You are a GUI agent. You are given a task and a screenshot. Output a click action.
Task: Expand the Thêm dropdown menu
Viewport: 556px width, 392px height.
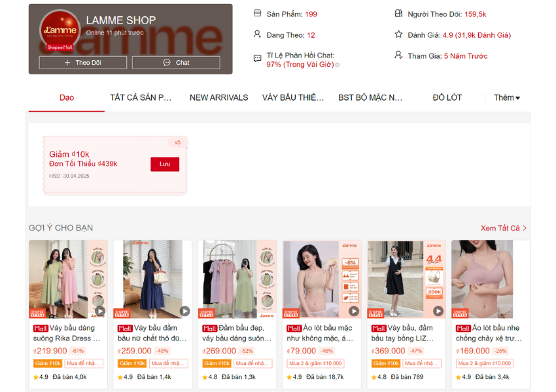tap(506, 97)
